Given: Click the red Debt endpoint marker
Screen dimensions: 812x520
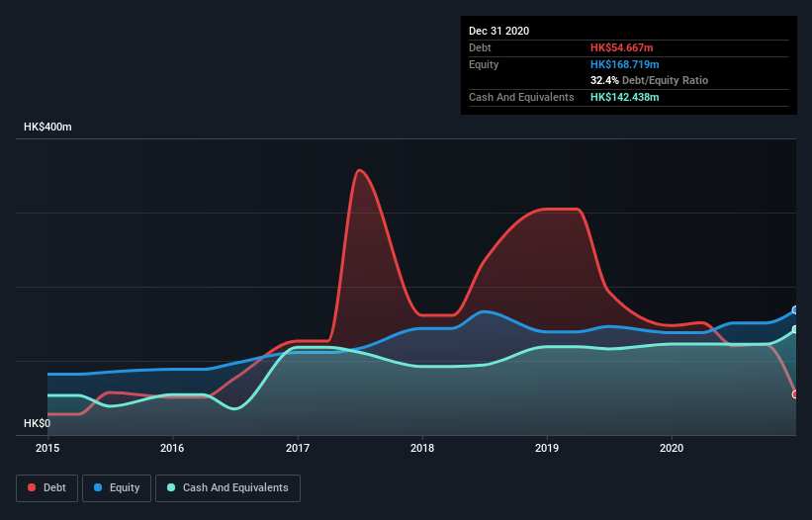Looking at the screenshot, I should pyautogui.click(x=795, y=394).
